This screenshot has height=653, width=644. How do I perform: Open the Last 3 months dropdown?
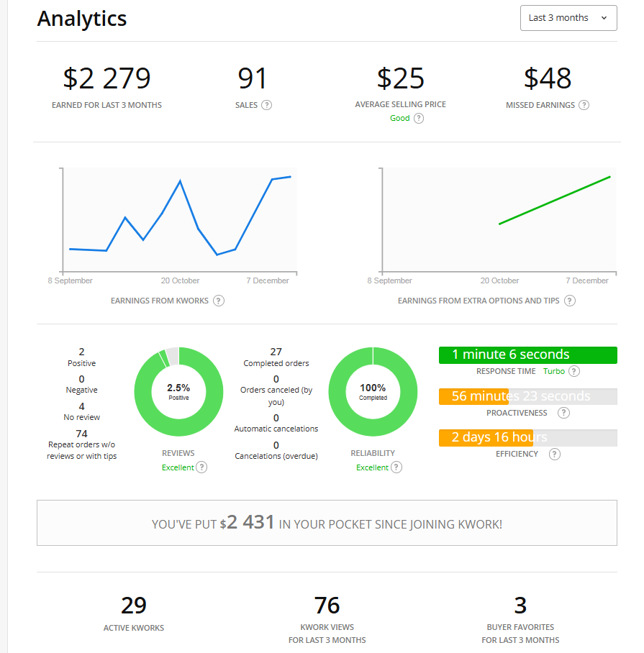tap(568, 18)
